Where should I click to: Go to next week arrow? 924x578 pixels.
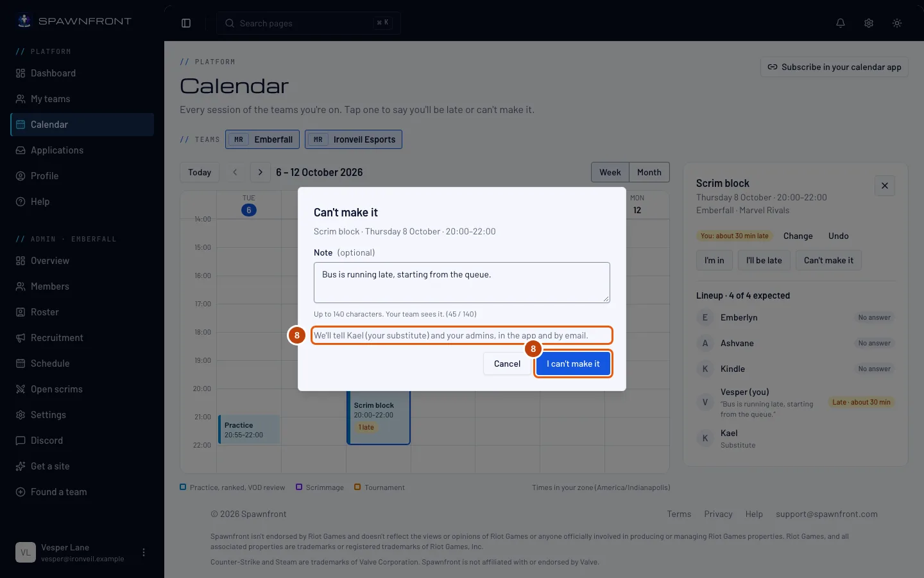(260, 172)
